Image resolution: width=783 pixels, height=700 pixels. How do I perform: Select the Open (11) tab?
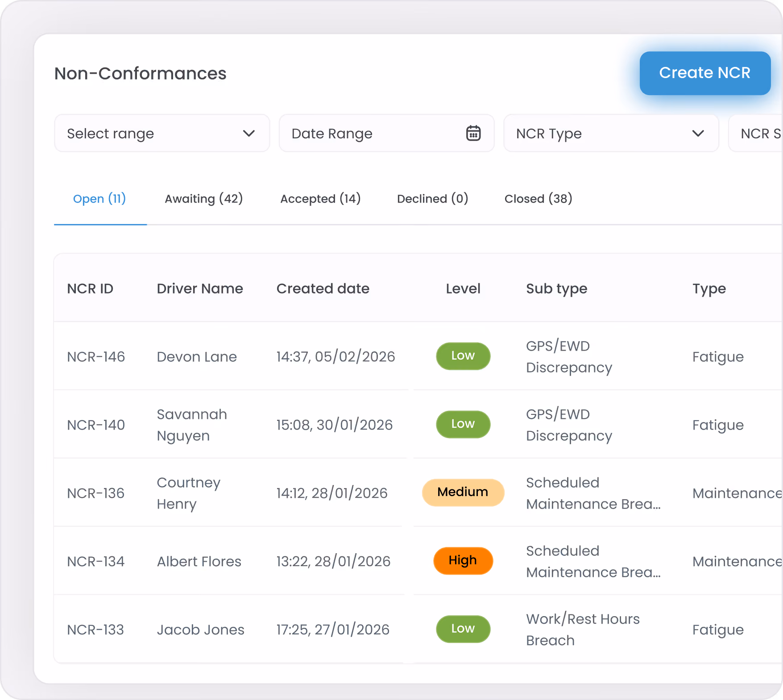[99, 199]
